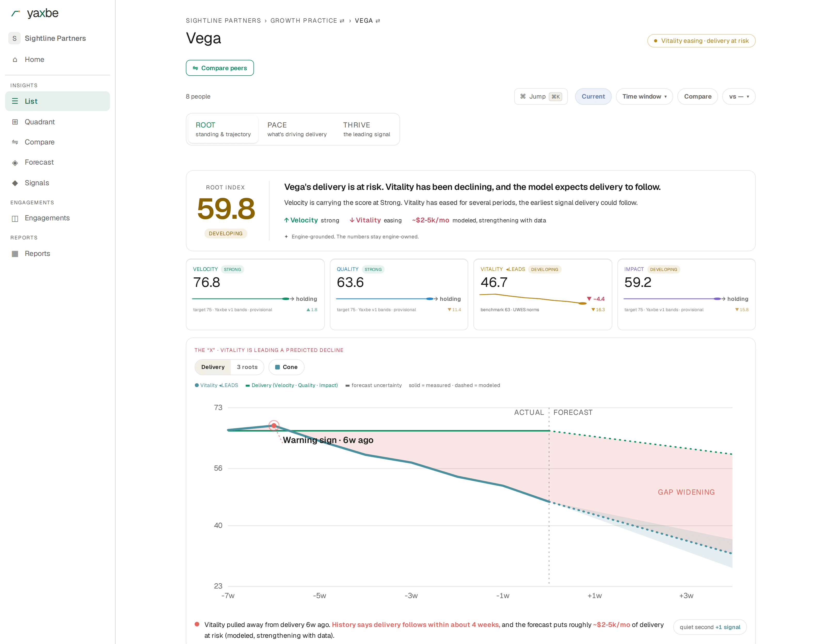Click the Forecast diamond icon
The width and height of the screenshot is (826, 644).
pyautogui.click(x=15, y=163)
